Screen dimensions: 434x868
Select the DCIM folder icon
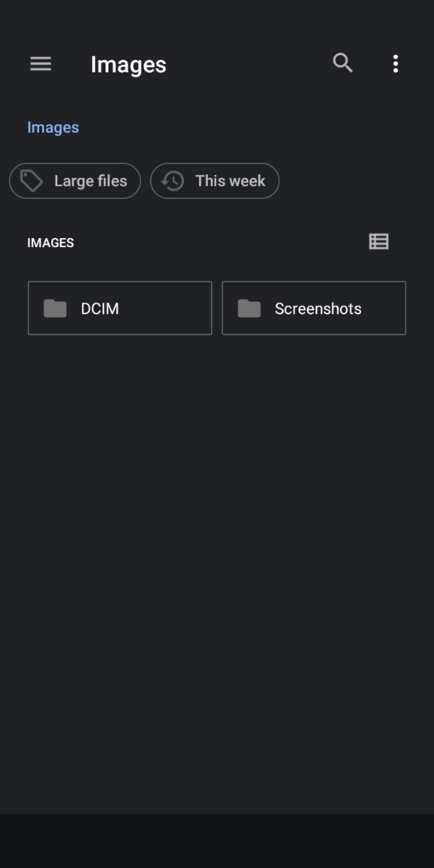pos(55,308)
